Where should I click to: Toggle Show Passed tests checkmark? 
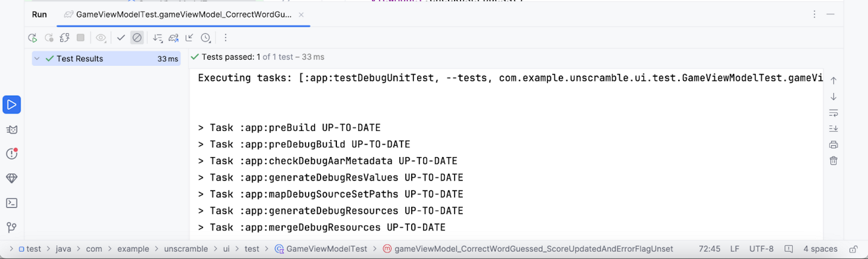pyautogui.click(x=121, y=38)
